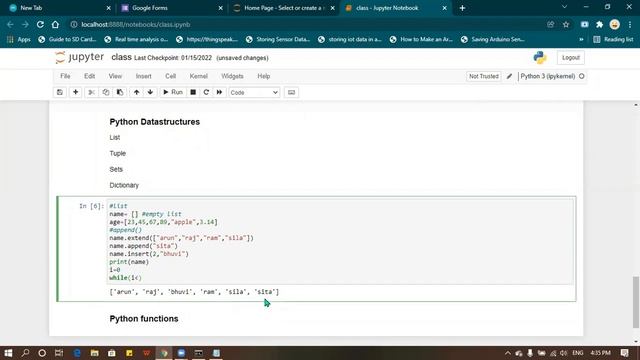Open the command palette keyboard icon
The image size is (640, 360).
click(291, 92)
